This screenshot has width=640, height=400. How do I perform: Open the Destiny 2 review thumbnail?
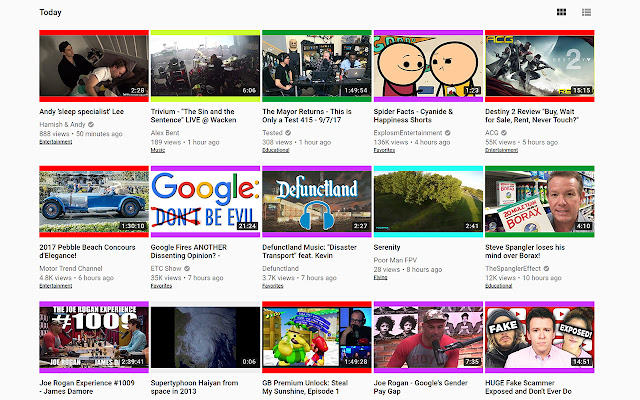(540, 66)
